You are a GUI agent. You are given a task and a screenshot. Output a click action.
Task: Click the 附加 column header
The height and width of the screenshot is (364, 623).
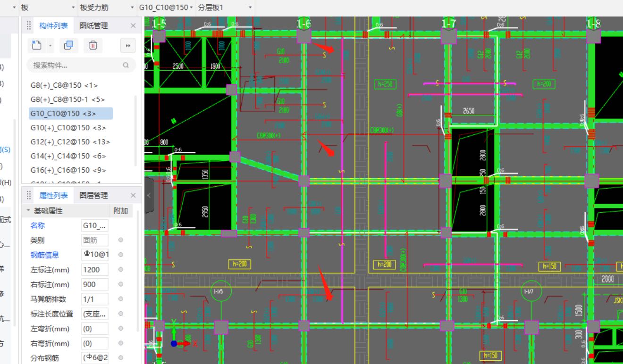tap(121, 211)
